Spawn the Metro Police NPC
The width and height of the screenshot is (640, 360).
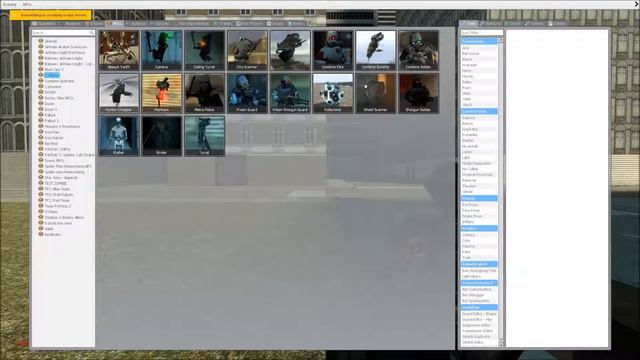204,93
